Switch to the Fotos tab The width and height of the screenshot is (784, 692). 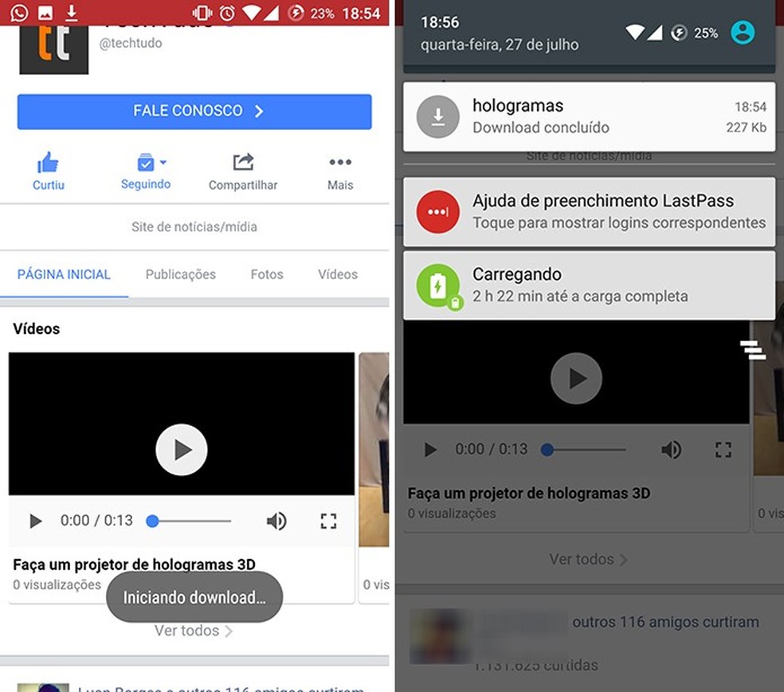(266, 273)
